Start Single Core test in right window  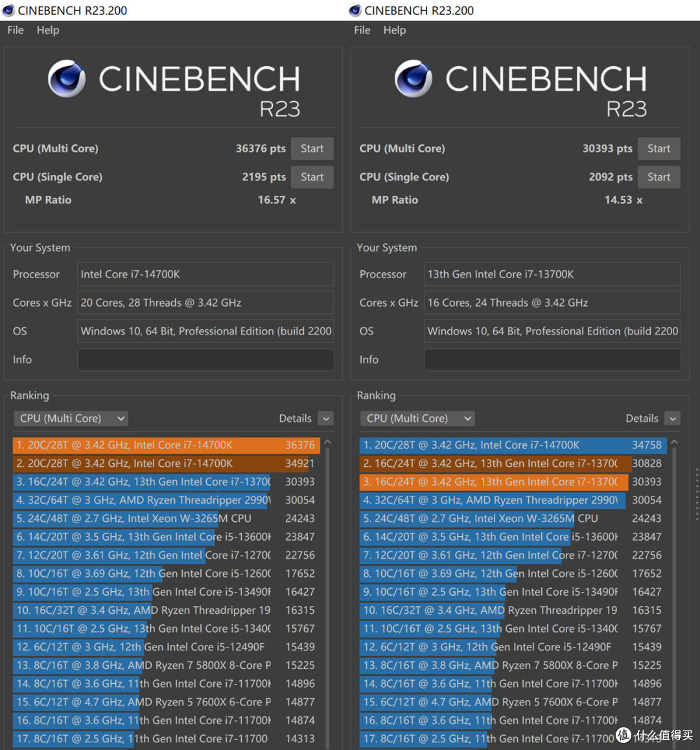click(659, 177)
